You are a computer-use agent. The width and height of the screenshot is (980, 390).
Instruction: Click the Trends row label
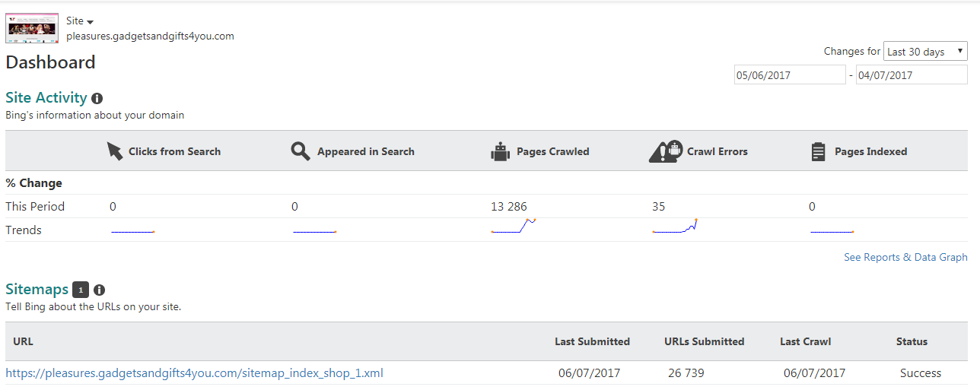point(24,230)
